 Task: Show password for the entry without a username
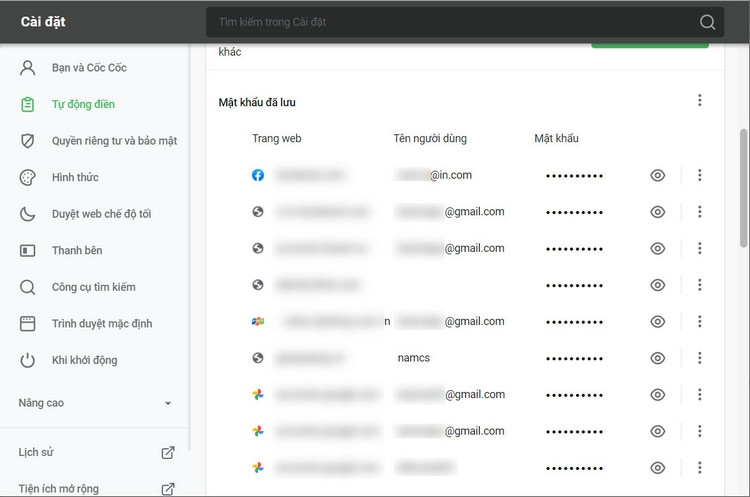pos(658,285)
